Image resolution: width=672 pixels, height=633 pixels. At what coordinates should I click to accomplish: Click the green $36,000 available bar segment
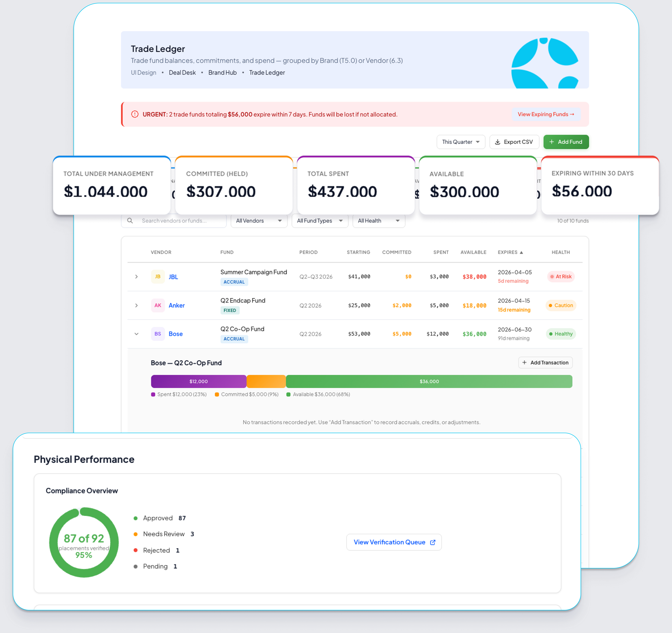[x=429, y=381]
